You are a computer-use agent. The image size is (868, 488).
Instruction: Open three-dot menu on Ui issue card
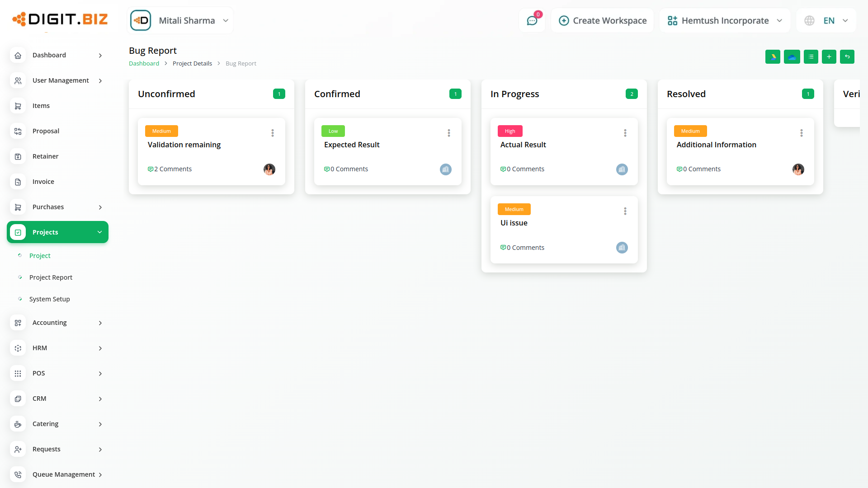(x=625, y=211)
